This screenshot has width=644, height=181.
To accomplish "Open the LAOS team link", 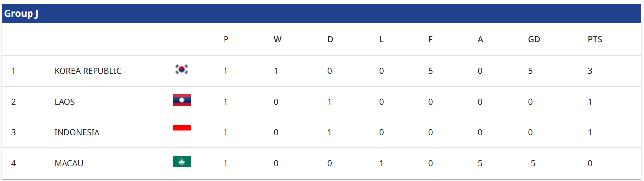I will pos(64,102).
